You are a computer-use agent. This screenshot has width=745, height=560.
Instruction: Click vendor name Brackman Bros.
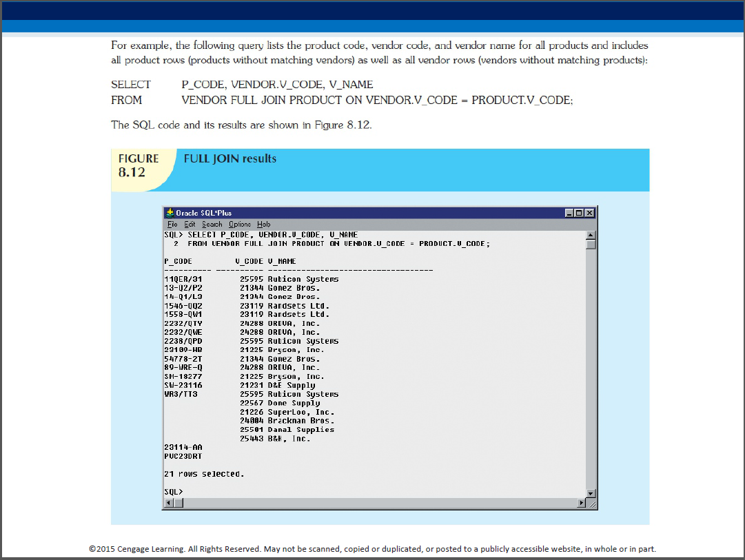click(x=300, y=421)
